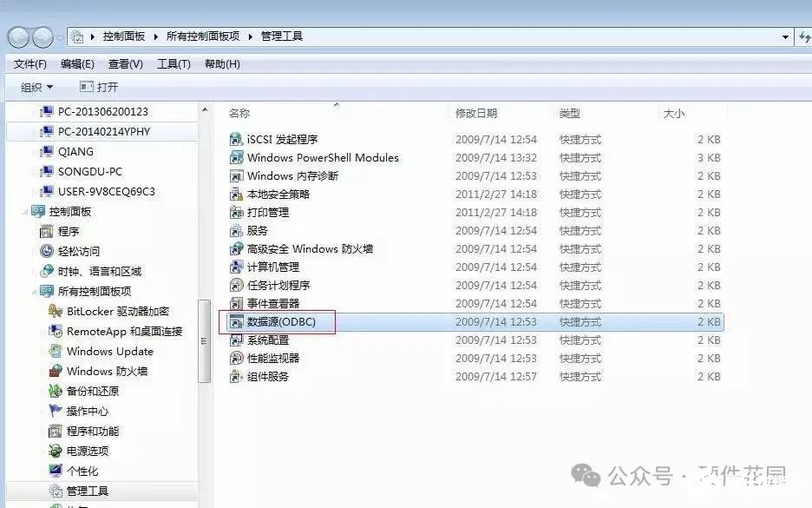Click the QIANG computer icon
The width and height of the screenshot is (812, 508).
click(x=47, y=151)
